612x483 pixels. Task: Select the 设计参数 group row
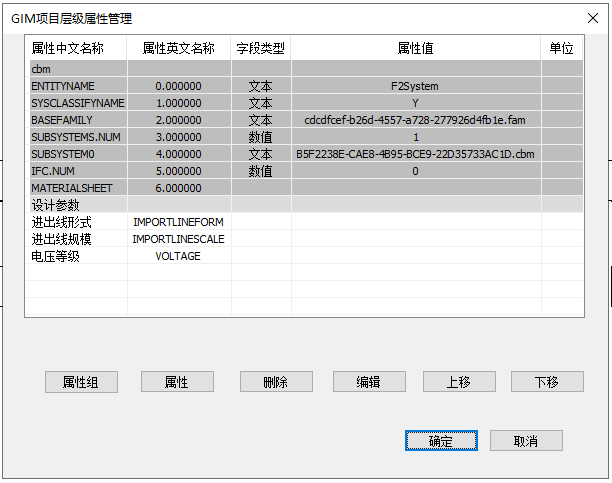306,205
